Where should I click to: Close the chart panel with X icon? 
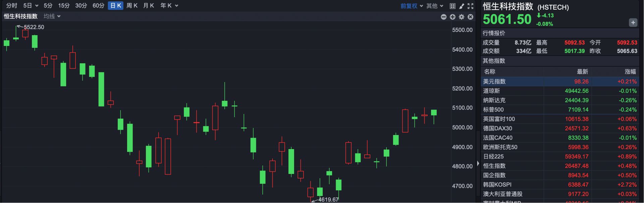click(470, 17)
